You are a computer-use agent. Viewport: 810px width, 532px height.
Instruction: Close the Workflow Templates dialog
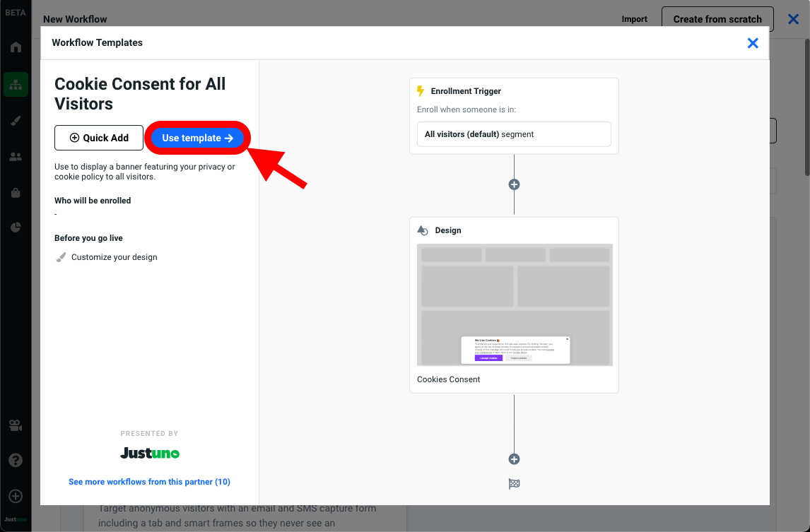(753, 43)
